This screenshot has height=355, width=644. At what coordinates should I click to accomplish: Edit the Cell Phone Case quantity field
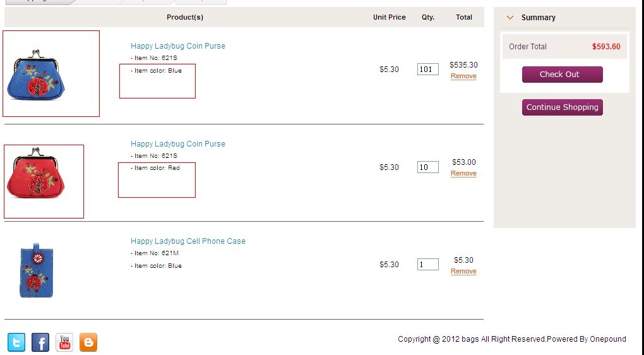pos(428,264)
